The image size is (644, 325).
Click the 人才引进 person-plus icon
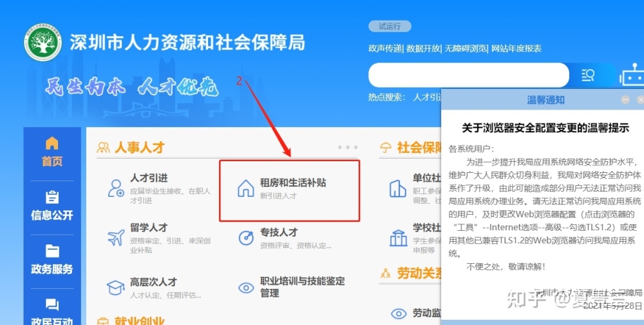click(x=115, y=188)
